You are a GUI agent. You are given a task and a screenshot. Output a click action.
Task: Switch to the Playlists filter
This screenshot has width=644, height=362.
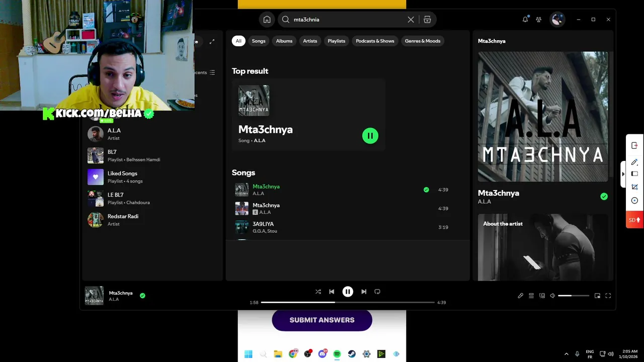(337, 41)
